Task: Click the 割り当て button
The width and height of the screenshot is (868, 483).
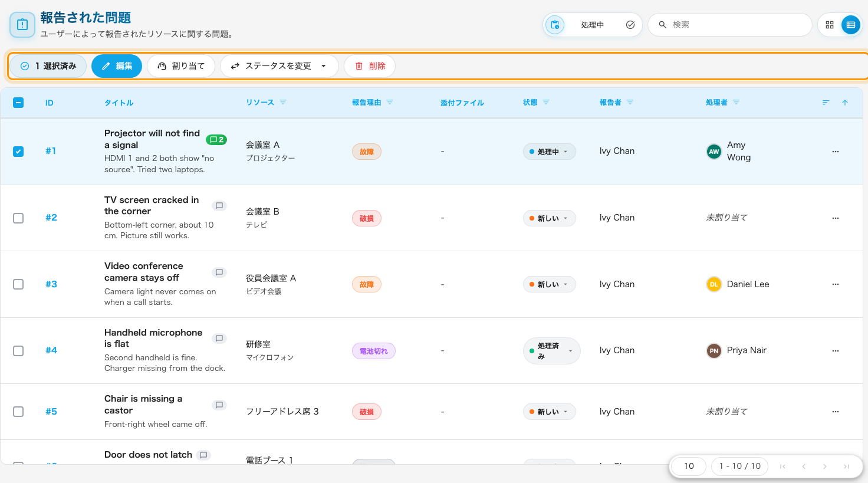Action: 181,66
